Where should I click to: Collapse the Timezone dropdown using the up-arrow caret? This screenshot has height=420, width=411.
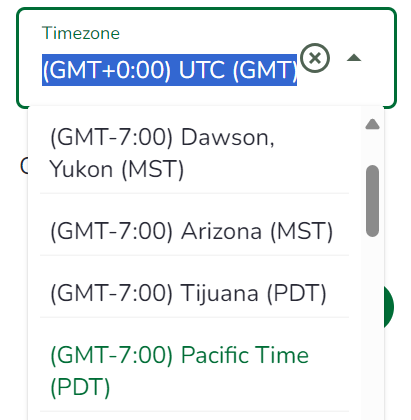point(354,58)
